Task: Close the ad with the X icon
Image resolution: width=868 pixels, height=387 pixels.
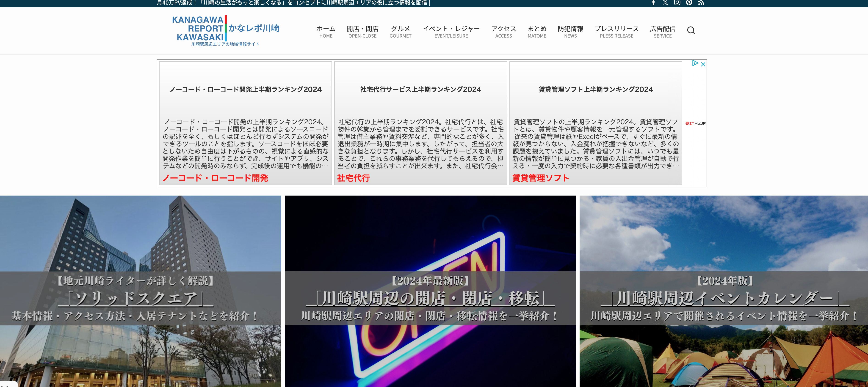Action: (703, 64)
